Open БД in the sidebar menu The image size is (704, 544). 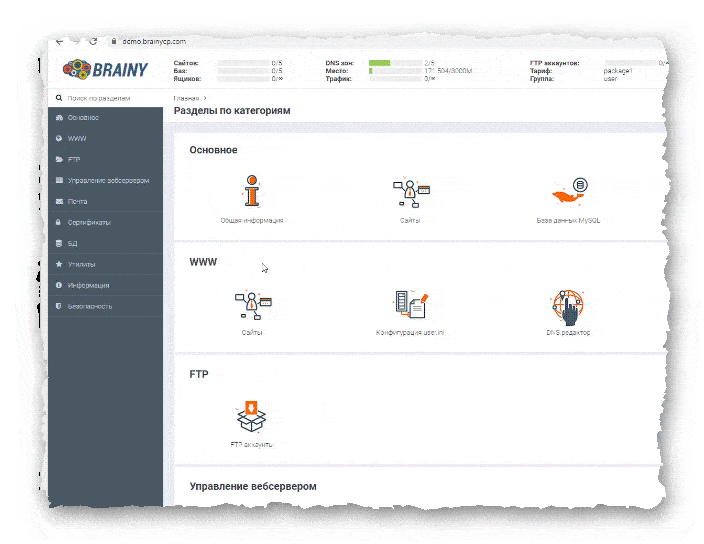[x=106, y=243]
